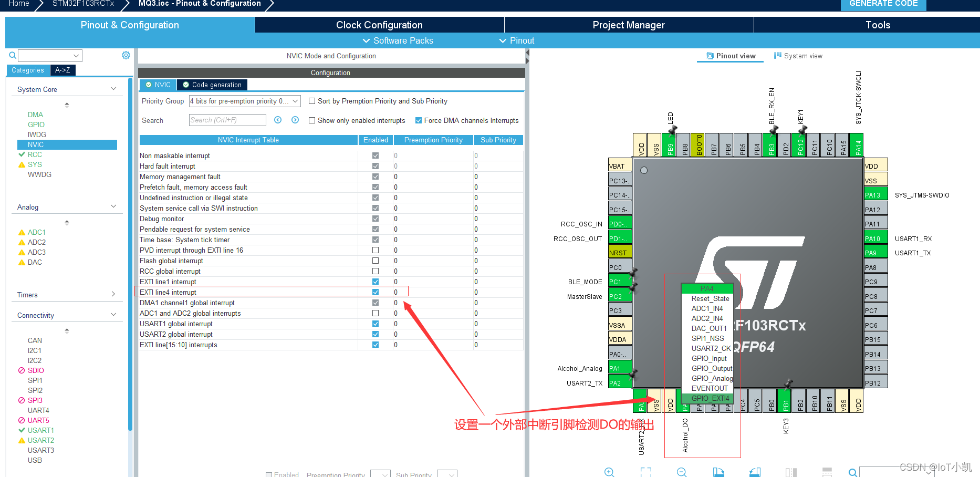Uncheck Force DMA channels Interrupts

(419, 120)
